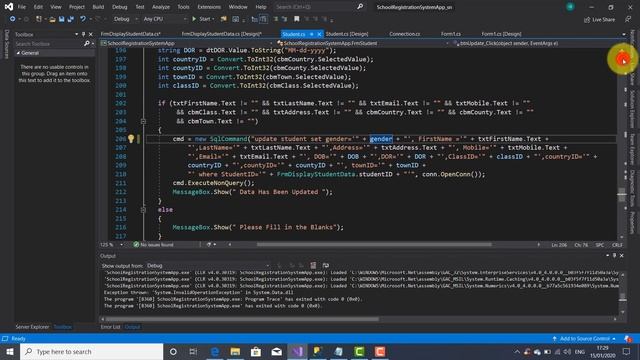The height and width of the screenshot is (360, 640).
Task: Collapse the if block outline at line 204
Action: coord(143,121)
